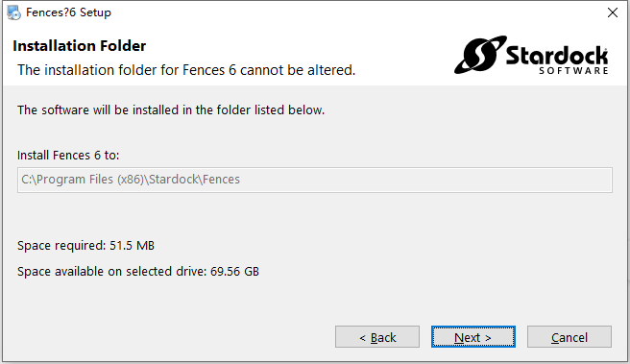The width and height of the screenshot is (630, 364).
Task: Select the 'cannot be altered' subtitle text
Action: click(x=298, y=70)
